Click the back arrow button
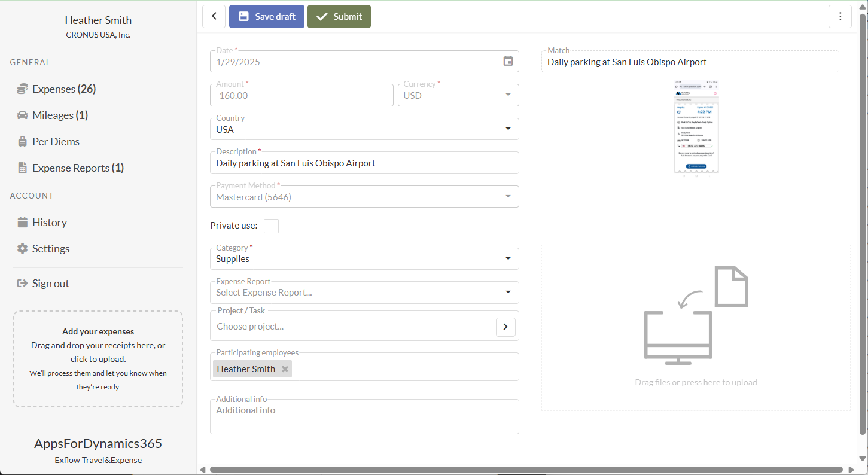Viewport: 868px width, 475px height. click(x=214, y=17)
